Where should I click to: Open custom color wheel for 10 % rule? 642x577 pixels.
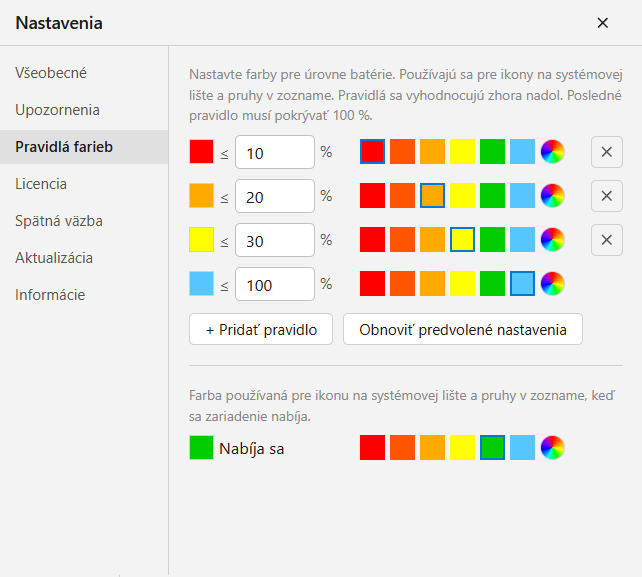click(x=552, y=152)
